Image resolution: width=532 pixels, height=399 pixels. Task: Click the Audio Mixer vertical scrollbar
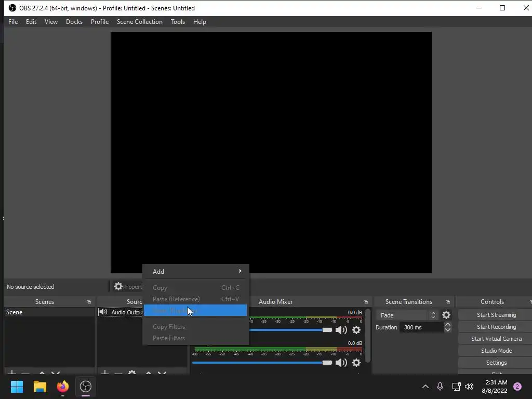tap(368, 335)
